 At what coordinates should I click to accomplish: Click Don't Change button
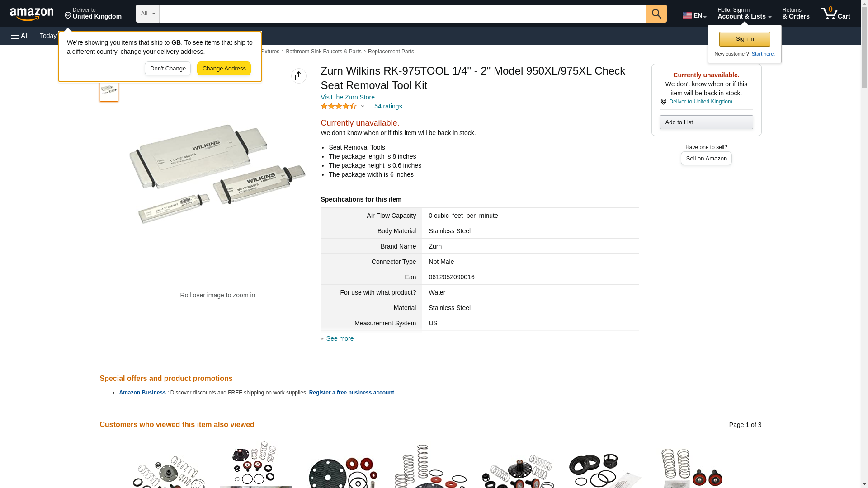click(x=168, y=69)
